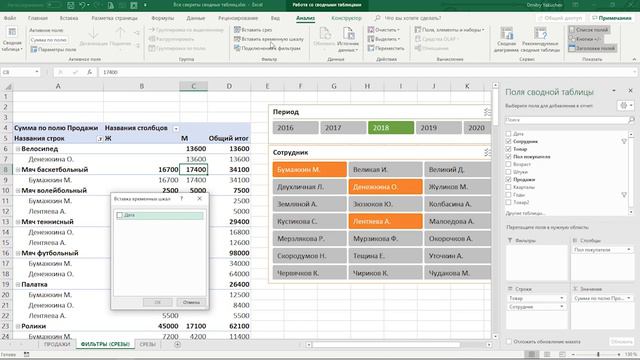Open the Файл (File) tab
The width and height of the screenshot is (640, 360).
pyautogui.click(x=10, y=18)
